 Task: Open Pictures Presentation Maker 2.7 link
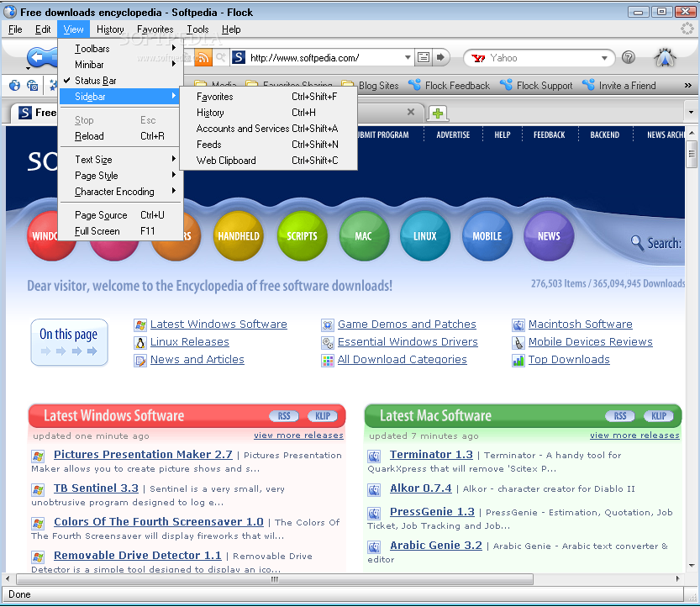(x=143, y=455)
